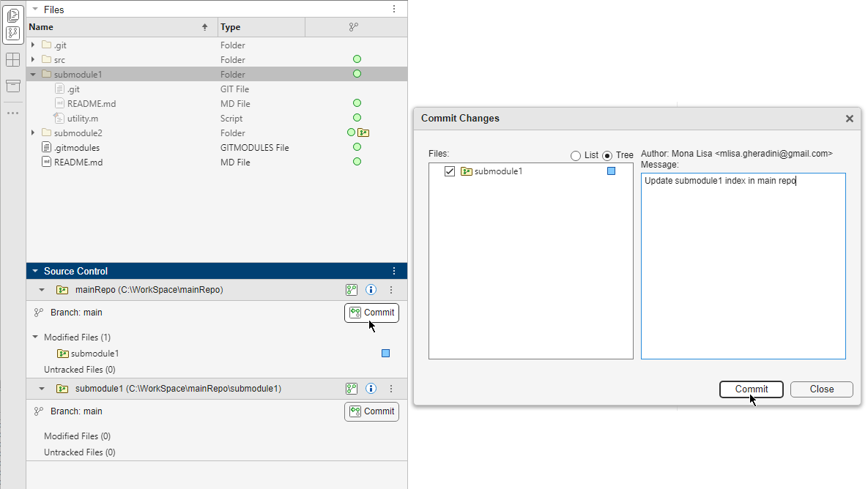Select the List radio button
868x489 pixels.
(x=576, y=155)
